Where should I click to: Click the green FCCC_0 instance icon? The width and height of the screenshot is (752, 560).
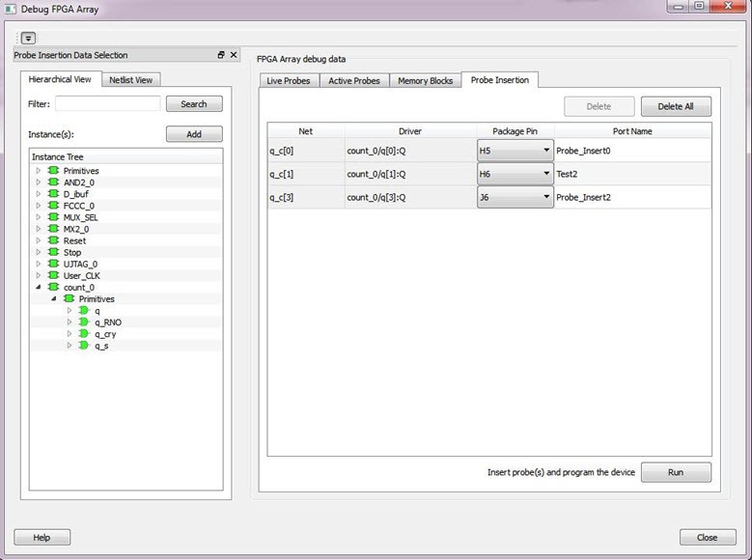pyautogui.click(x=53, y=206)
